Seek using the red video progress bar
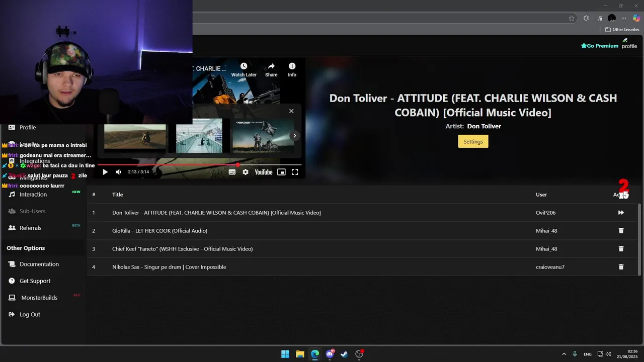 tap(199, 164)
